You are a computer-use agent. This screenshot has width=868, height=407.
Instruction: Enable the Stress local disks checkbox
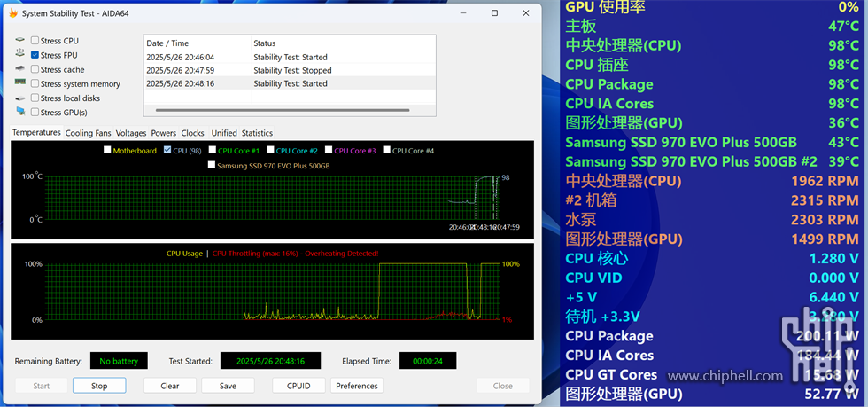click(35, 98)
